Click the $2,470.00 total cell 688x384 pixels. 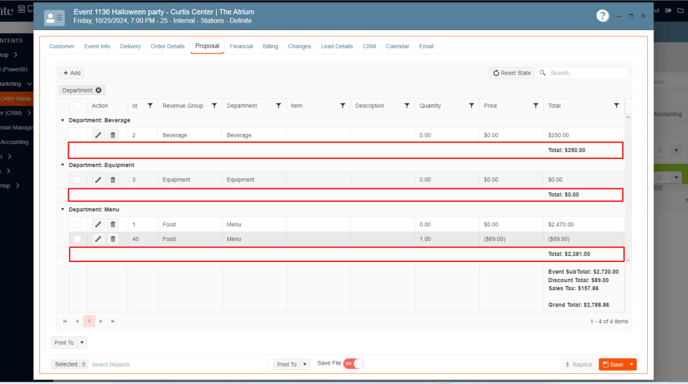[x=561, y=224]
